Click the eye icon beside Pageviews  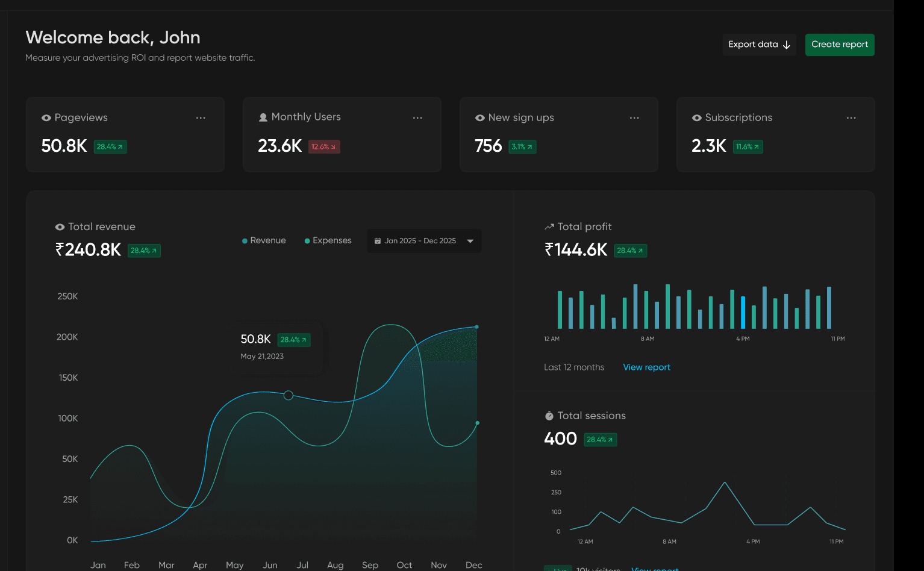point(46,118)
